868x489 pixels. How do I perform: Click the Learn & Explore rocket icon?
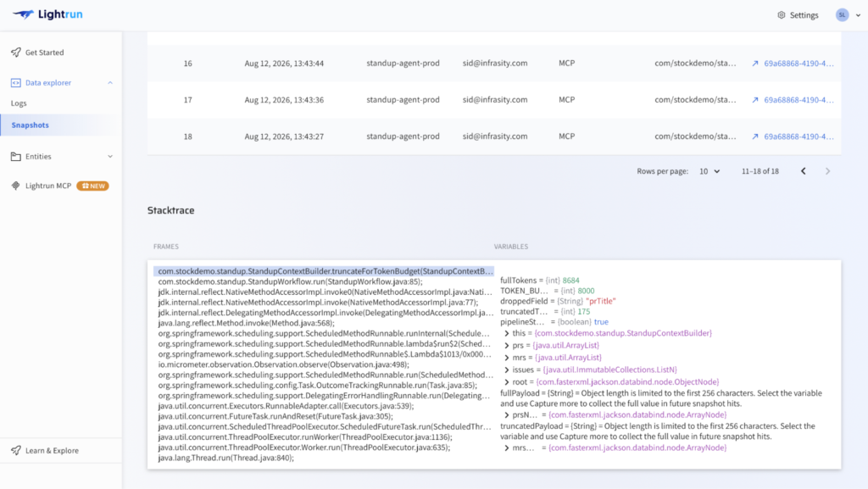[x=15, y=451]
